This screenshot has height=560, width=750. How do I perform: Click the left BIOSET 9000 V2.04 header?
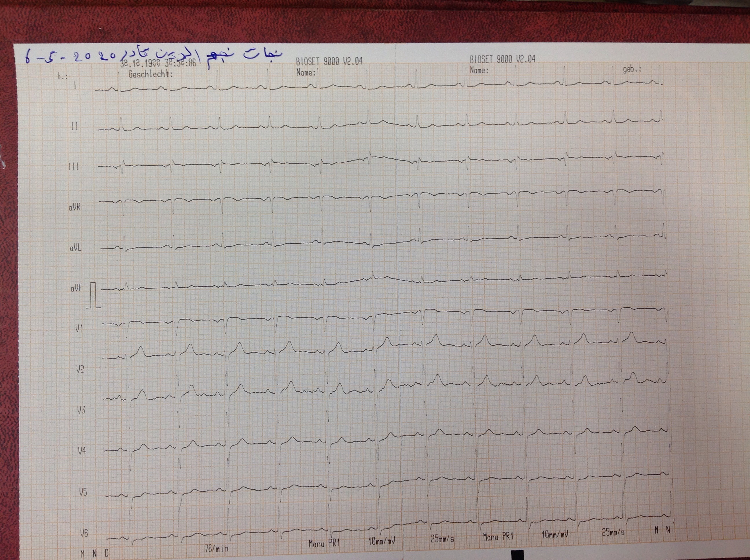(x=329, y=61)
